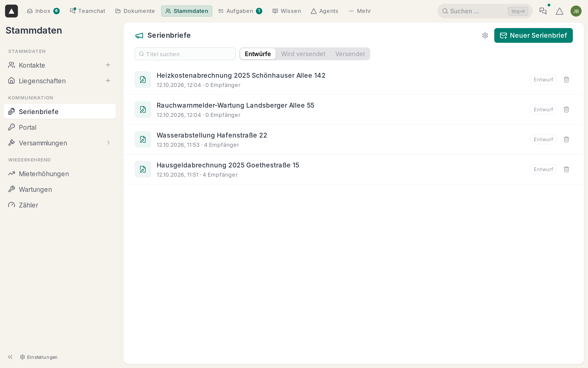The width and height of the screenshot is (588, 368).
Task: Select Serienbriefe in the sidebar
Action: pos(59,112)
